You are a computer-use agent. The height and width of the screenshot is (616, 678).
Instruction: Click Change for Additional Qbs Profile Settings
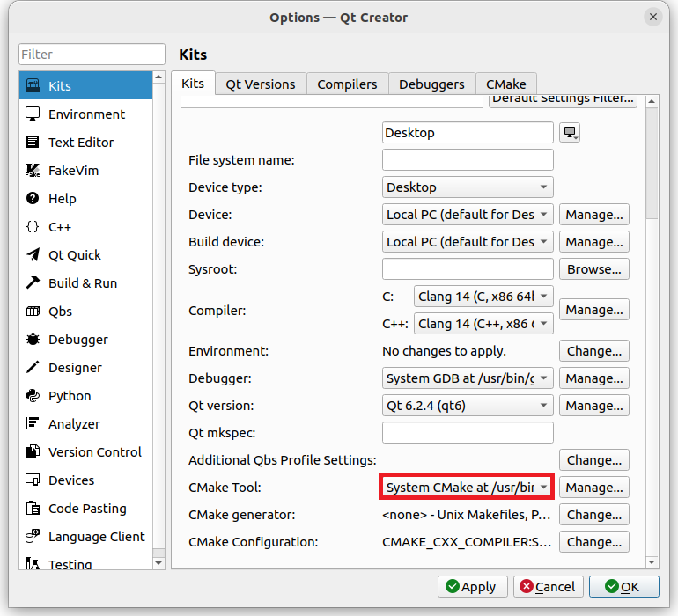click(x=594, y=460)
